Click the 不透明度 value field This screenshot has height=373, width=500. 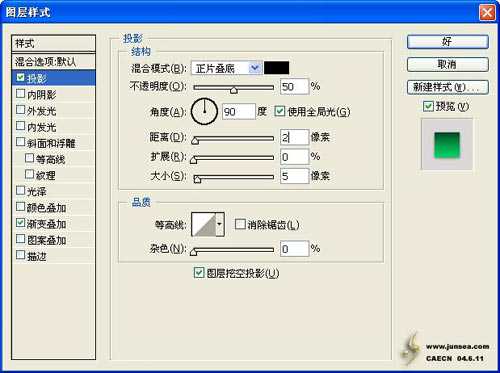coord(294,87)
